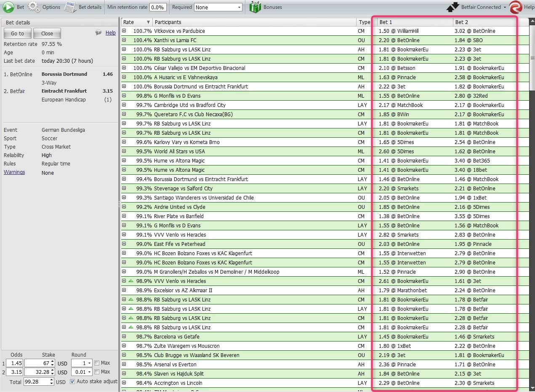Enable Max checkbox for stake 2
The height and width of the screenshot is (392, 535).
pos(97,372)
